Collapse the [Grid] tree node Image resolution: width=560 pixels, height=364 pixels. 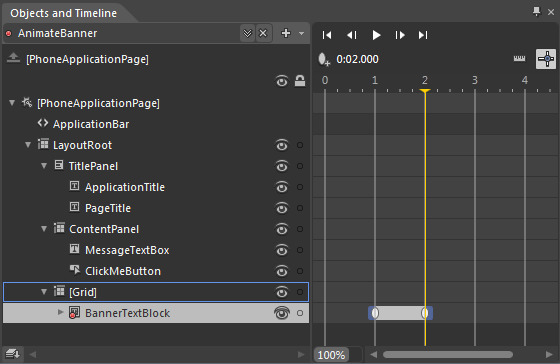click(44, 292)
